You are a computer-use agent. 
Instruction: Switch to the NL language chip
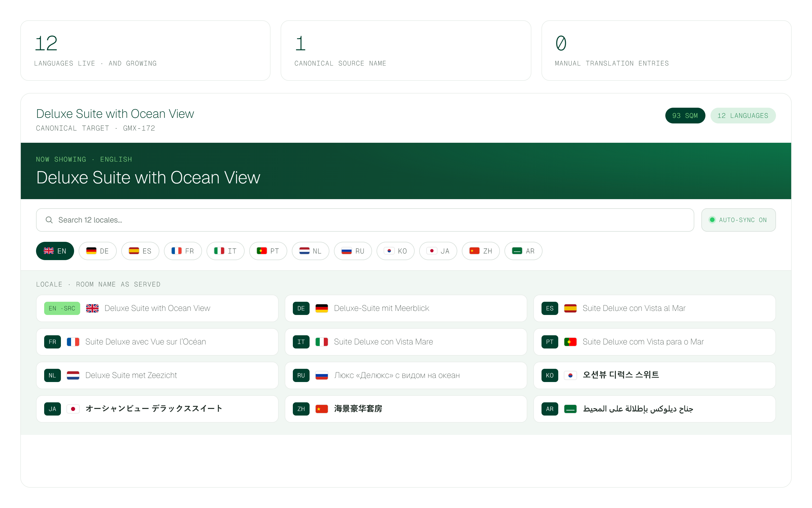[310, 251]
